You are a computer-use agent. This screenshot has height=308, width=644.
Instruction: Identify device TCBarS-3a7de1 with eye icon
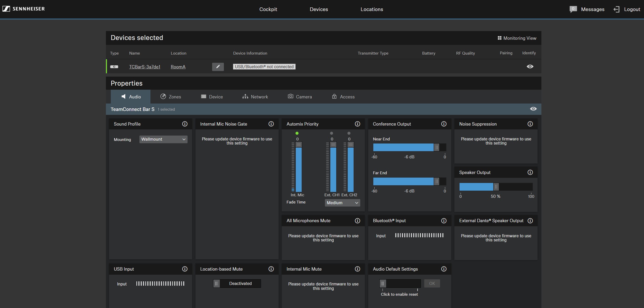[x=530, y=66]
